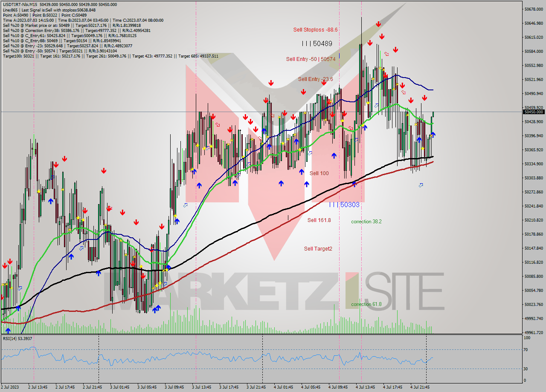Select price axis value 50396.940
546x392 pixels.
click(534, 135)
